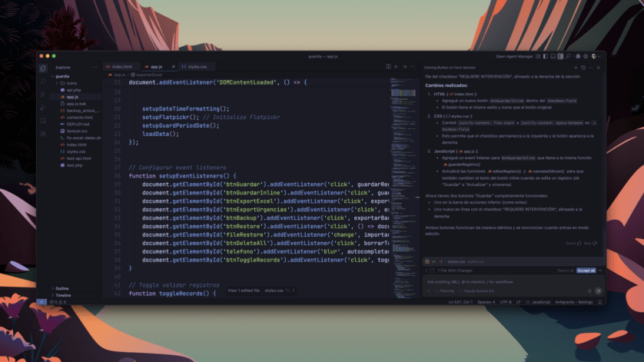644x362 pixels.
Task: Mark response Bad with thumbs down
Action: click(x=590, y=243)
